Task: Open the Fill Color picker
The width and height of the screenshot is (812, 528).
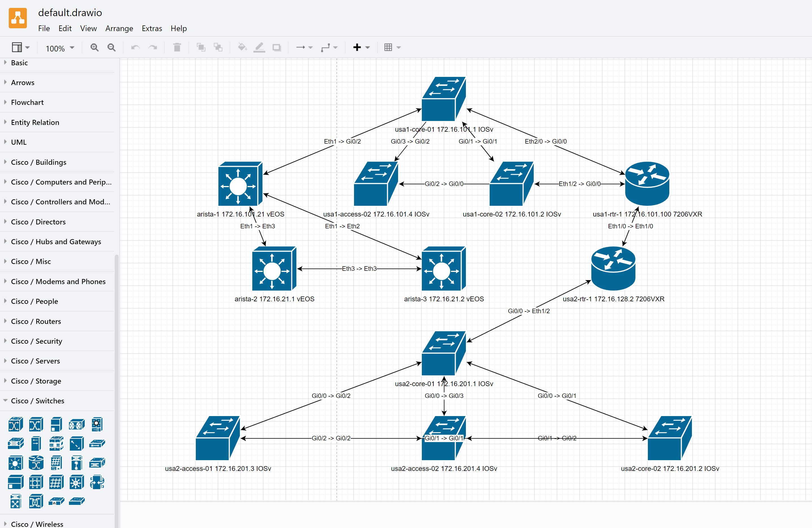Action: (x=242, y=47)
